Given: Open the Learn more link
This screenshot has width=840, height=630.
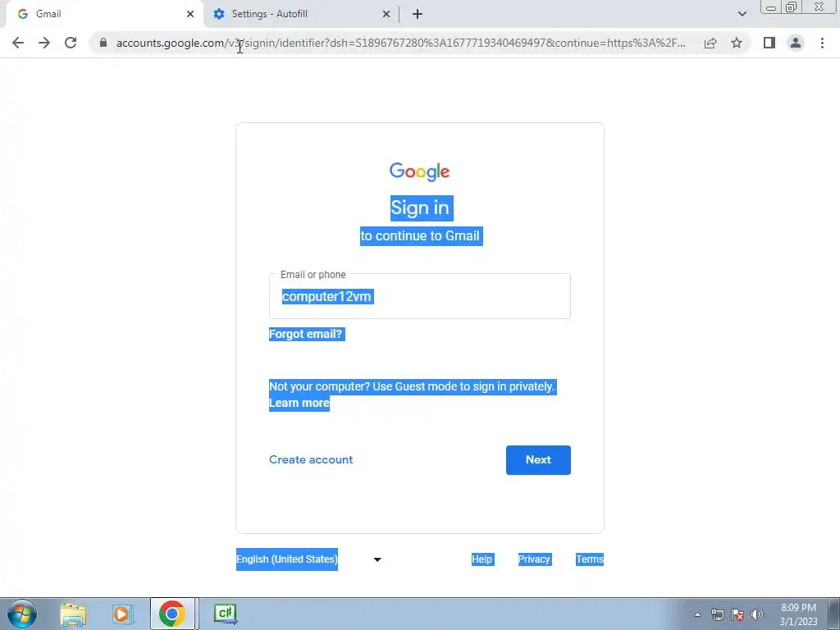Looking at the screenshot, I should pyautogui.click(x=299, y=403).
